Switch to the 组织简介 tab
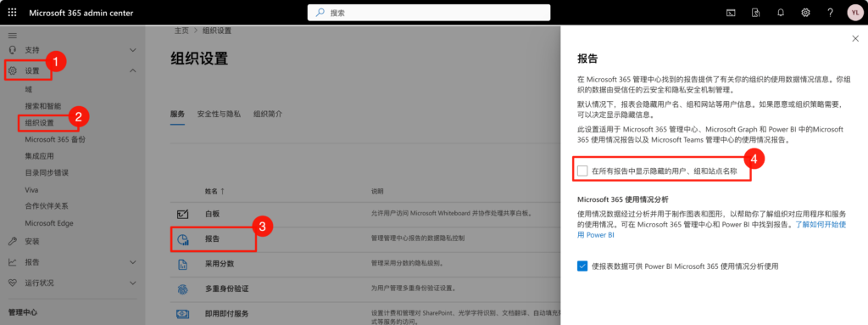 coord(268,114)
